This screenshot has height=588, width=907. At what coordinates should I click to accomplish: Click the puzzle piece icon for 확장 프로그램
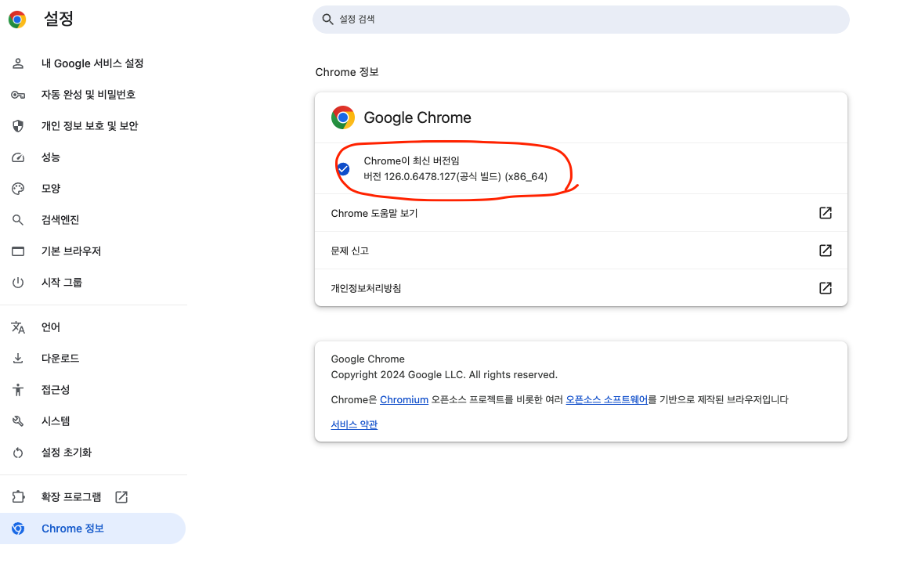(18, 496)
